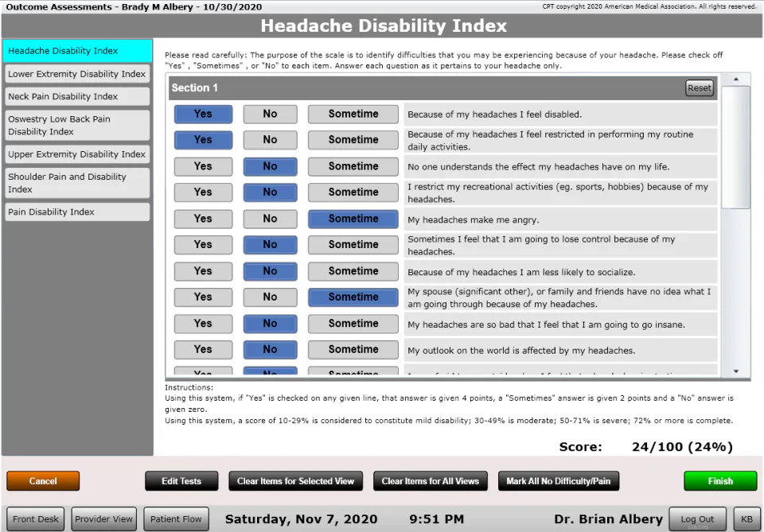Click the scroll up arrow in question list

click(735, 80)
